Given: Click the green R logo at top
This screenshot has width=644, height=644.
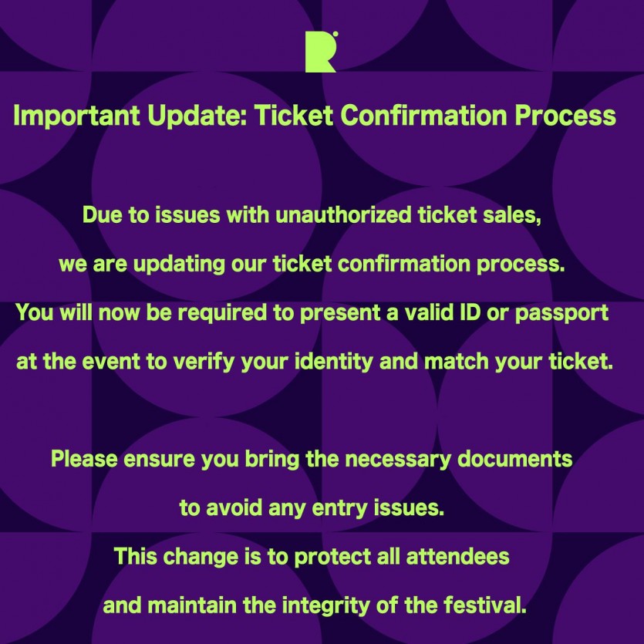Looking at the screenshot, I should click(x=321, y=52).
